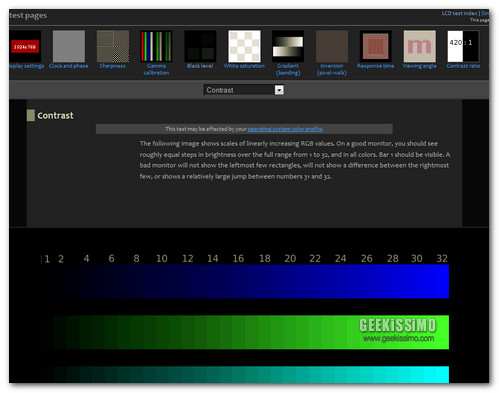Click the blue bar below number 16
Image resolution: width=499 pixels, height=393 pixels.
pos(238,281)
